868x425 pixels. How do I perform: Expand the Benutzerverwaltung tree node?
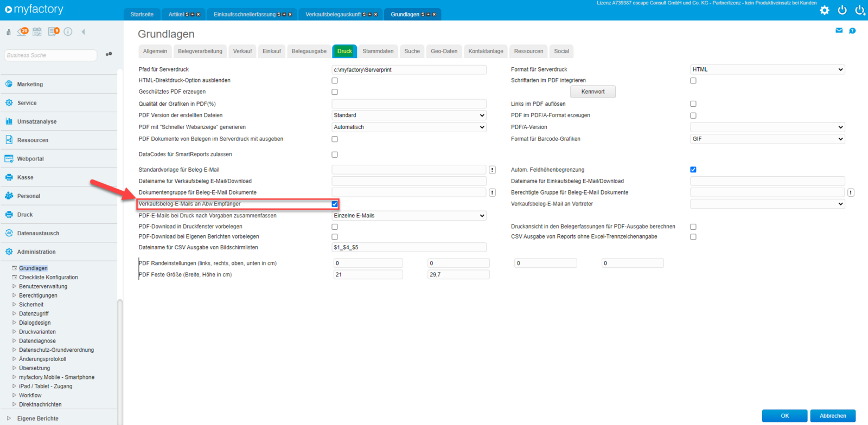pyautogui.click(x=14, y=286)
